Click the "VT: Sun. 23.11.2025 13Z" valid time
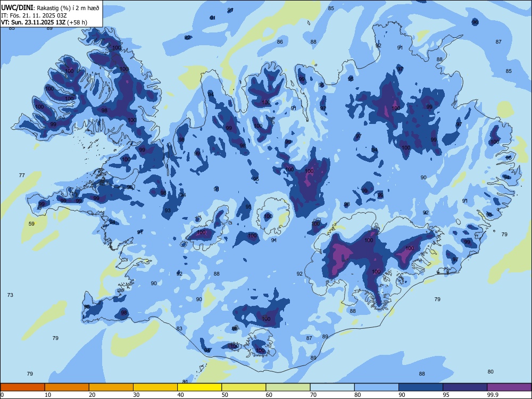Viewport: 532px width, 399px height. click(x=33, y=22)
